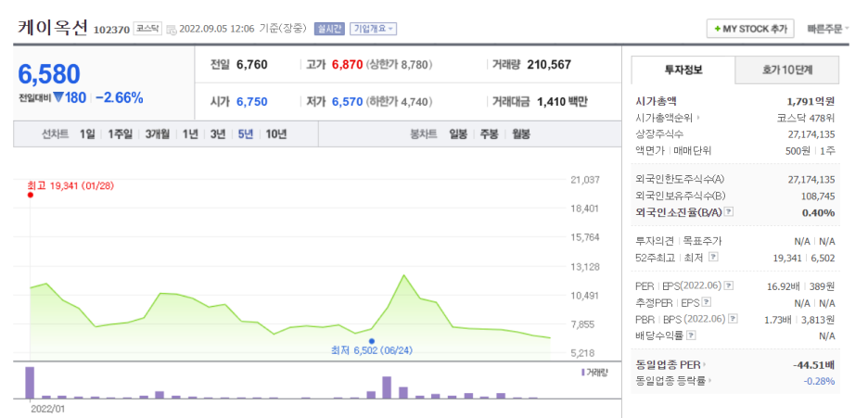
Task: Click the help icon beside PER EPS(2022.06)
Action: pos(729,285)
